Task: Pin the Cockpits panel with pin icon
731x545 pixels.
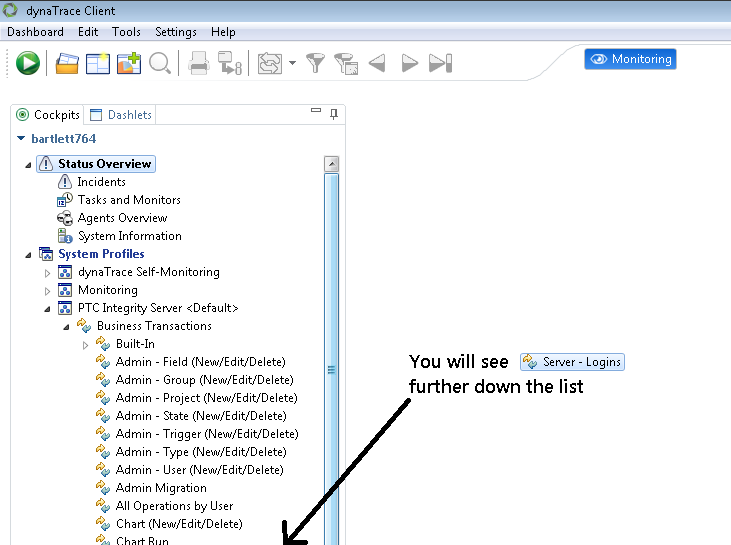Action: [x=334, y=114]
